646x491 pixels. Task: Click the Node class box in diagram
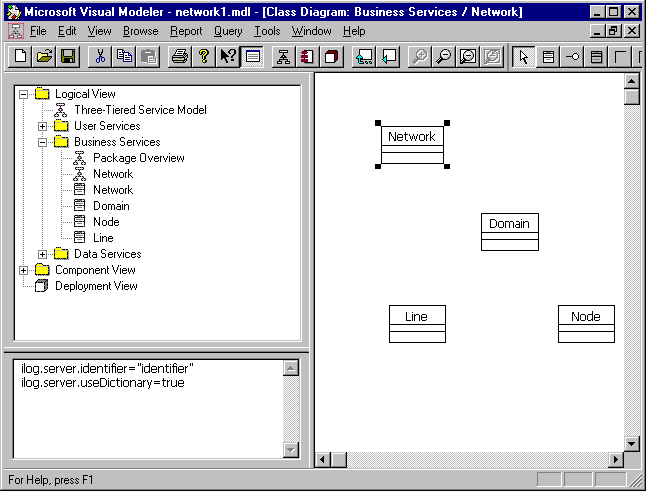coord(586,323)
